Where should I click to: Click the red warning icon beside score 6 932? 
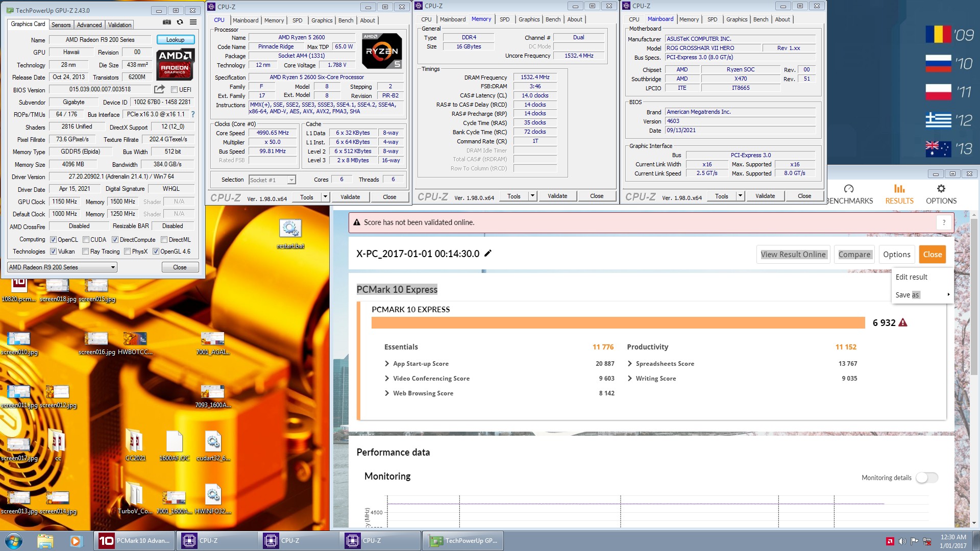click(903, 322)
